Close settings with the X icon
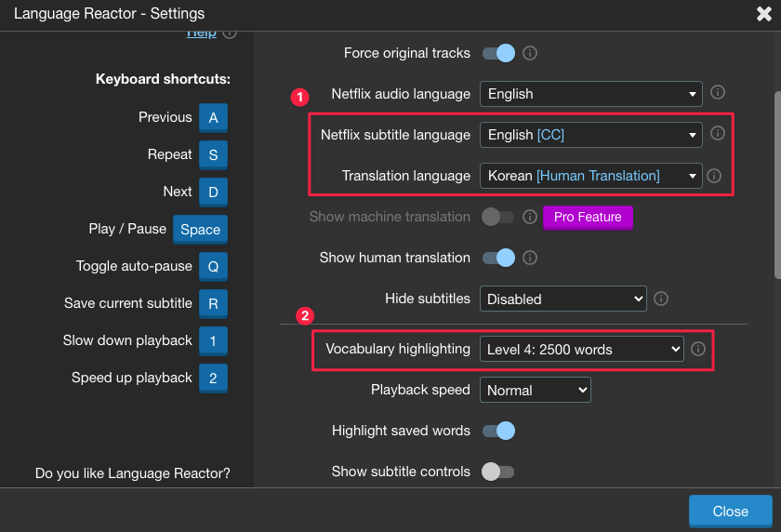 coord(763,13)
